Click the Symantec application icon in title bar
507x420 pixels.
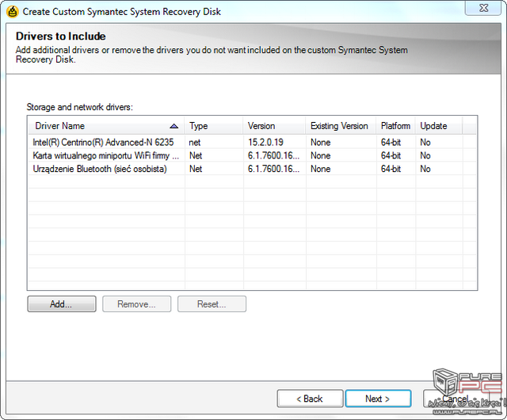(x=13, y=12)
